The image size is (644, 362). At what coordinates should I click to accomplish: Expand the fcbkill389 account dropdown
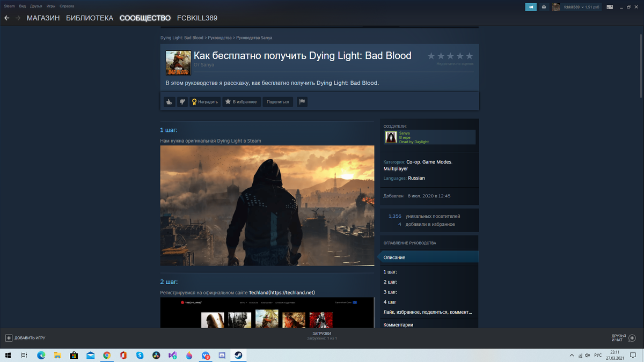pos(582,7)
